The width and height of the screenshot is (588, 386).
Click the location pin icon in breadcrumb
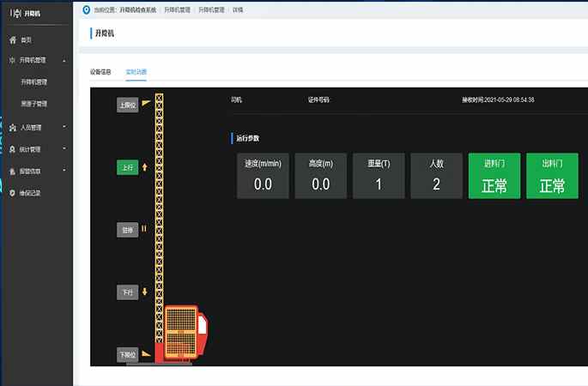tap(85, 9)
